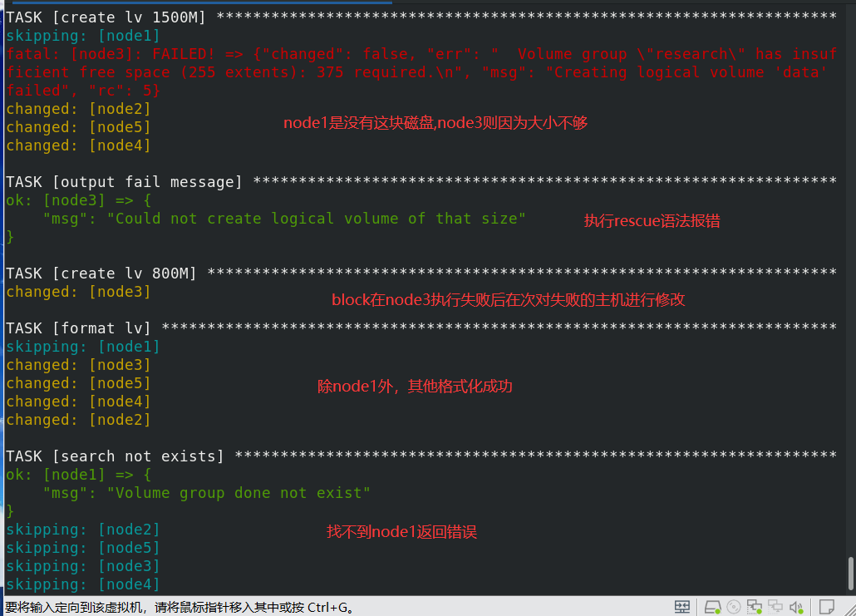Click 'skipping: [node4]' under search not exists
Screen dimensions: 856x616
(83, 584)
